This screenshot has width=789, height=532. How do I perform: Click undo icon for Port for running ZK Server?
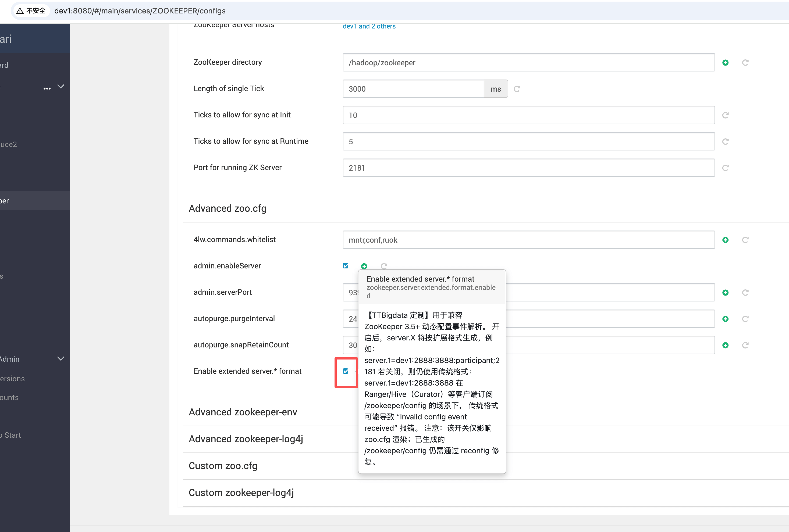pos(725,168)
